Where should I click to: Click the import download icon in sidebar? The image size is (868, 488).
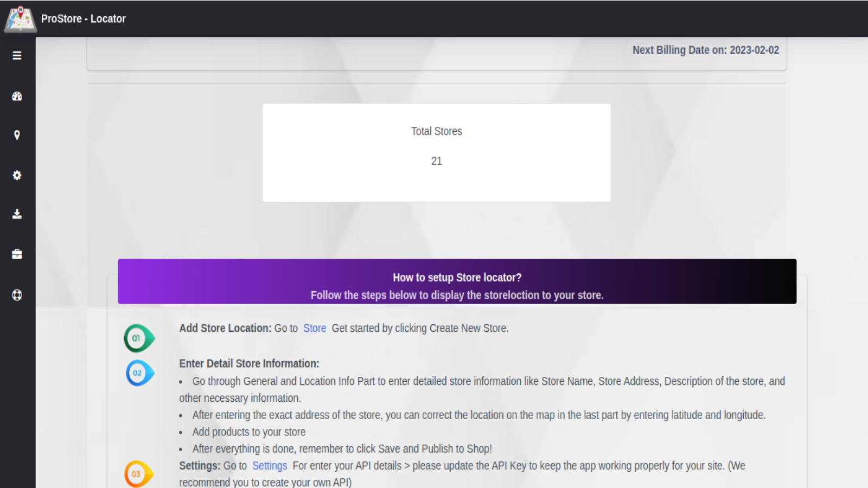click(17, 214)
